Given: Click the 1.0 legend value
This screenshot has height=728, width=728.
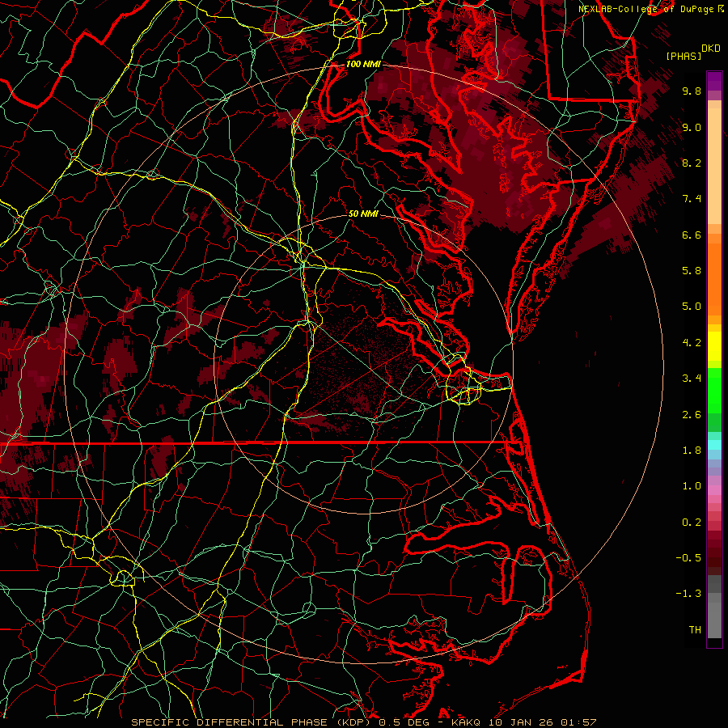Looking at the screenshot, I should pos(692,486).
